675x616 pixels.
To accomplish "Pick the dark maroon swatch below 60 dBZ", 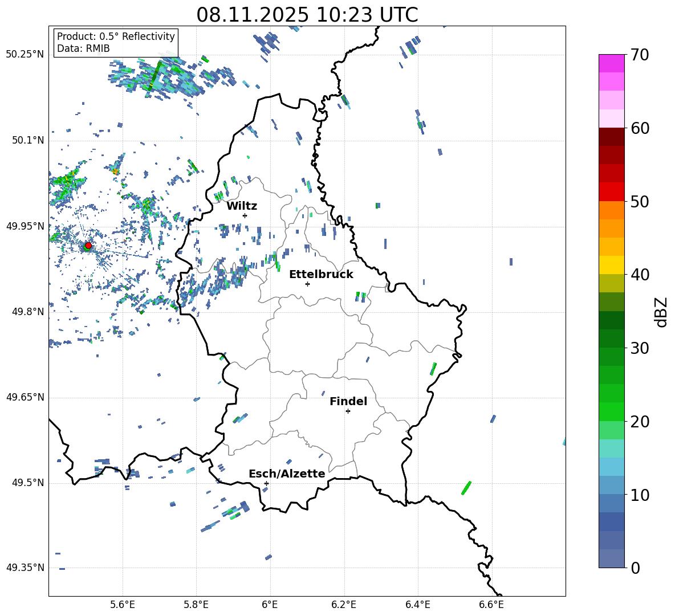I will pos(612,137).
